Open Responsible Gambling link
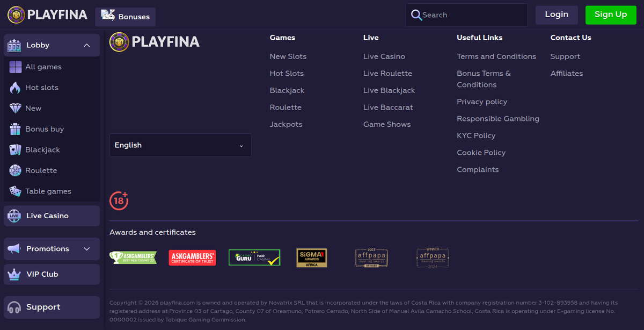The height and width of the screenshot is (330, 644). (x=498, y=119)
